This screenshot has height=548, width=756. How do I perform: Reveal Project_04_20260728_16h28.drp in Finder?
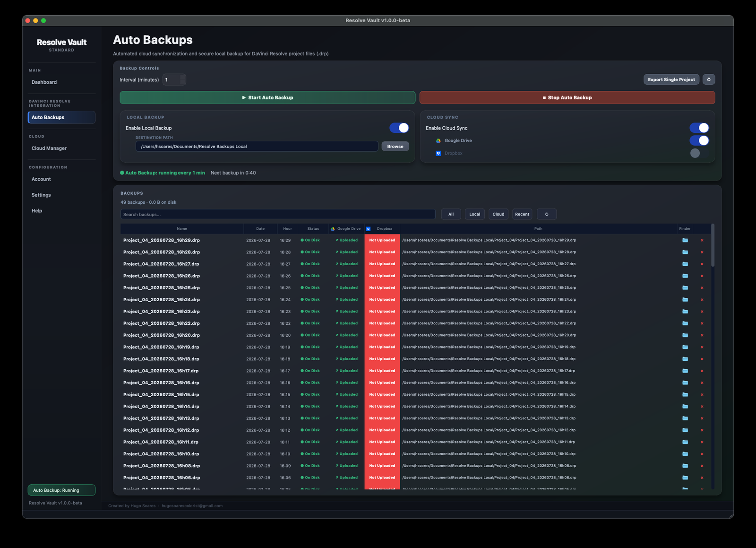point(685,252)
